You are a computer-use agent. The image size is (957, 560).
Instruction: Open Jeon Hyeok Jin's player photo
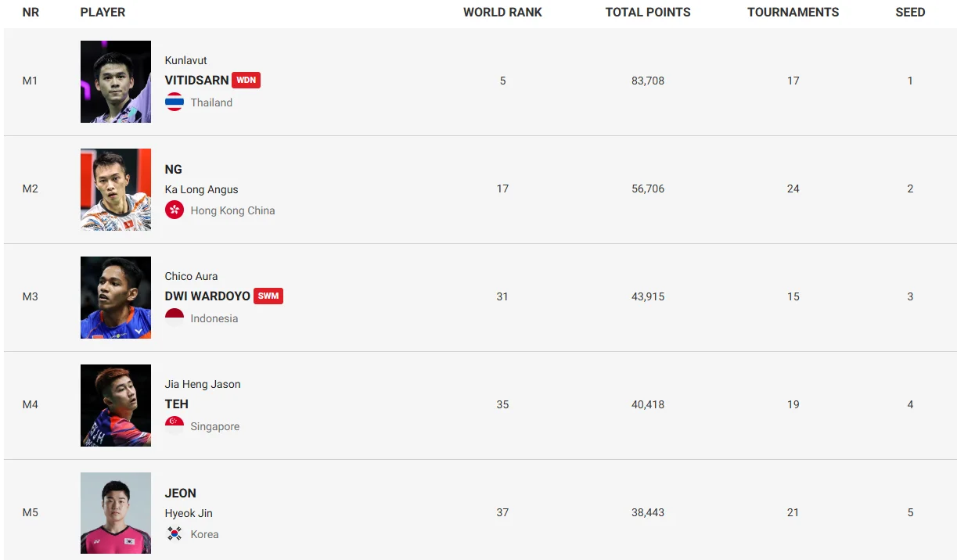tap(116, 513)
